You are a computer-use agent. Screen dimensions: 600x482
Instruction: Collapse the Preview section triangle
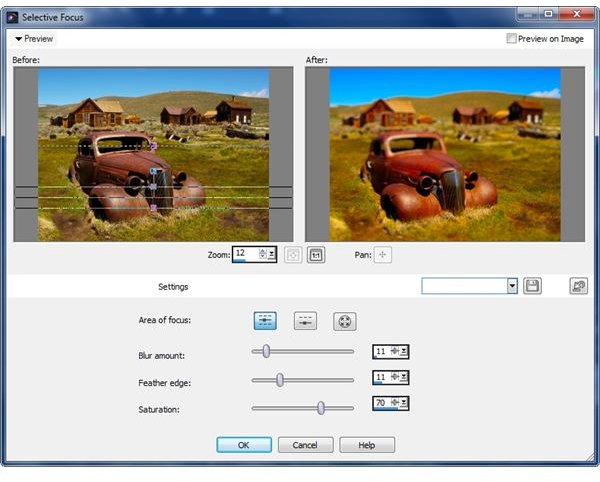coord(18,39)
